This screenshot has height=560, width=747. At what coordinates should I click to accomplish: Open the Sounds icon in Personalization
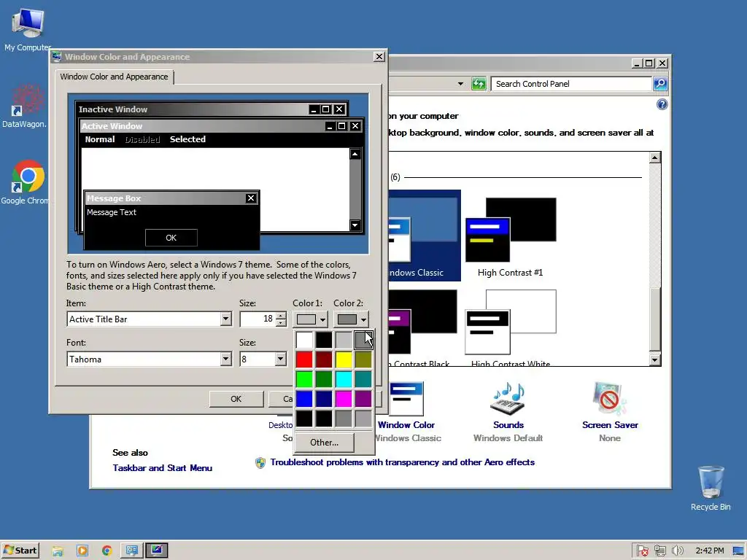pos(508,398)
